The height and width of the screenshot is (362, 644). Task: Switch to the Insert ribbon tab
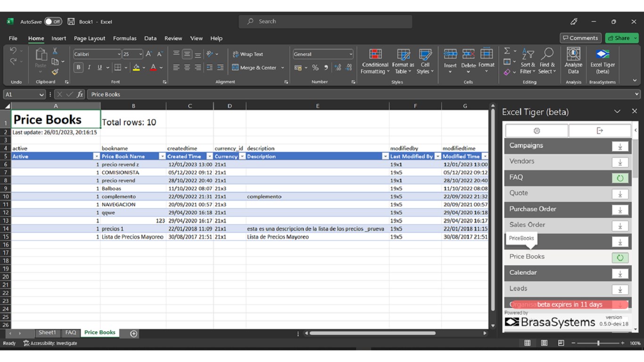(x=58, y=38)
